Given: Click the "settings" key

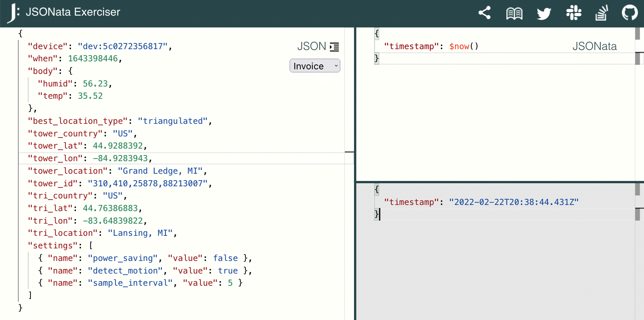Looking at the screenshot, I should (53, 246).
